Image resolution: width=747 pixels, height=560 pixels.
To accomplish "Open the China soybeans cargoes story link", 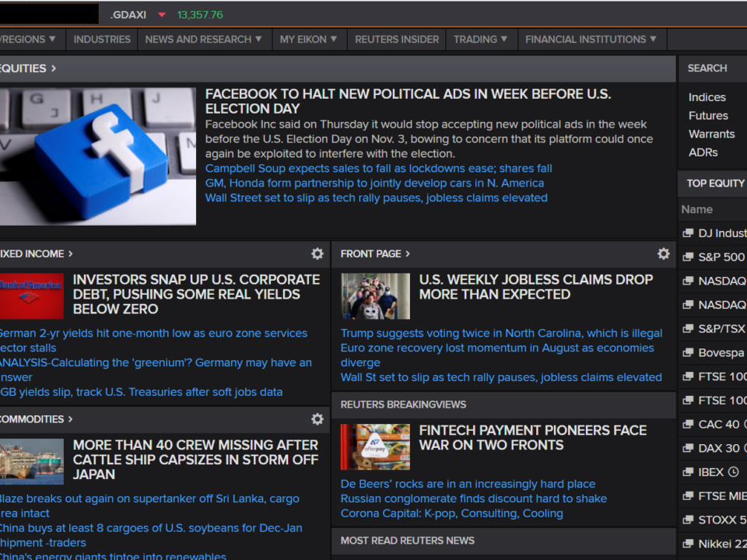I will (151, 535).
